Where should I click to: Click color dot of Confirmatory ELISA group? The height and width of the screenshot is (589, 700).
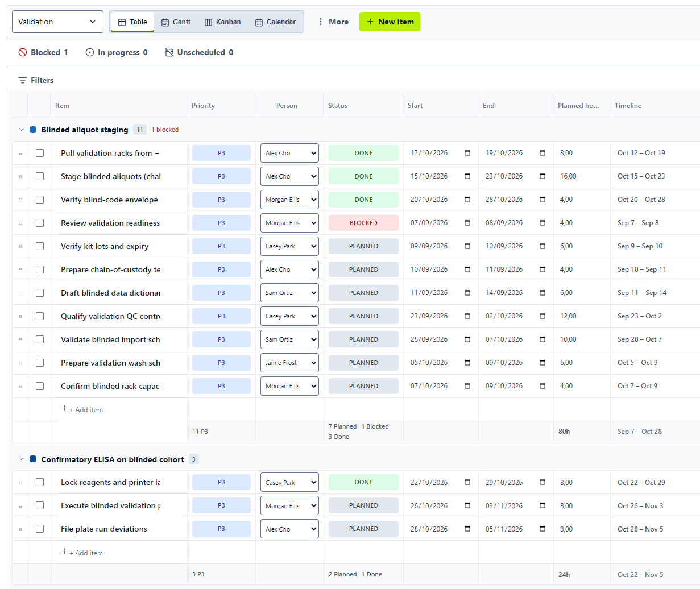[x=33, y=459]
